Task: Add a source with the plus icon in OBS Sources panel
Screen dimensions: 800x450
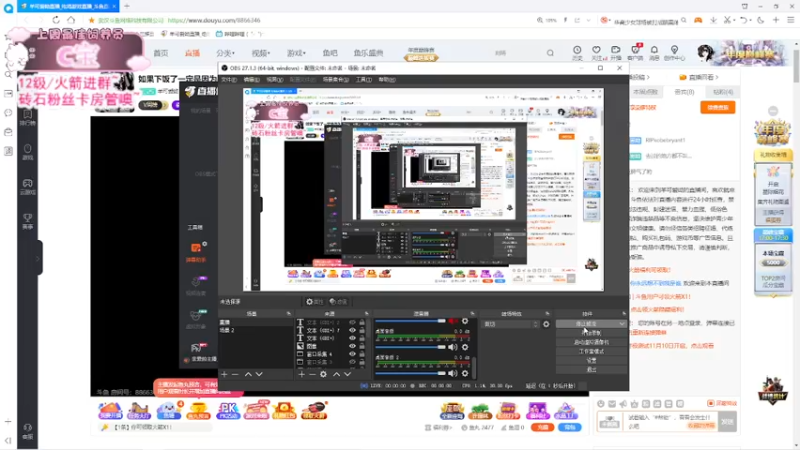Action: (x=302, y=374)
